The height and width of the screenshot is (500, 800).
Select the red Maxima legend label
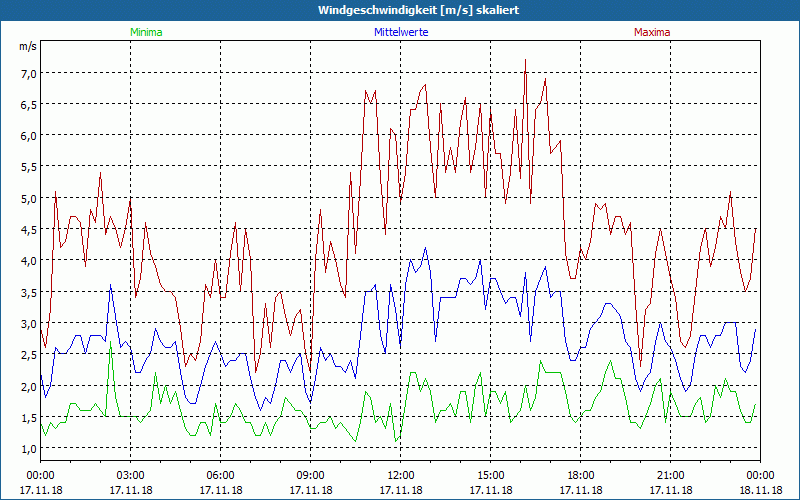[x=652, y=32]
